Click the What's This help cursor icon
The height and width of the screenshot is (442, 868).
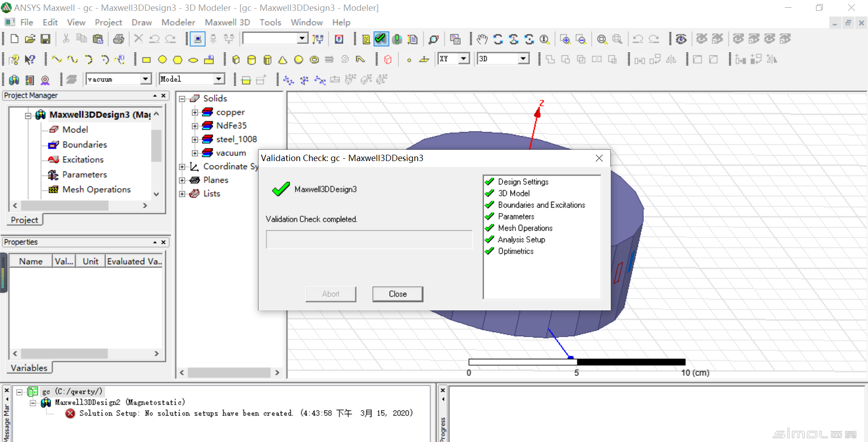[30, 59]
